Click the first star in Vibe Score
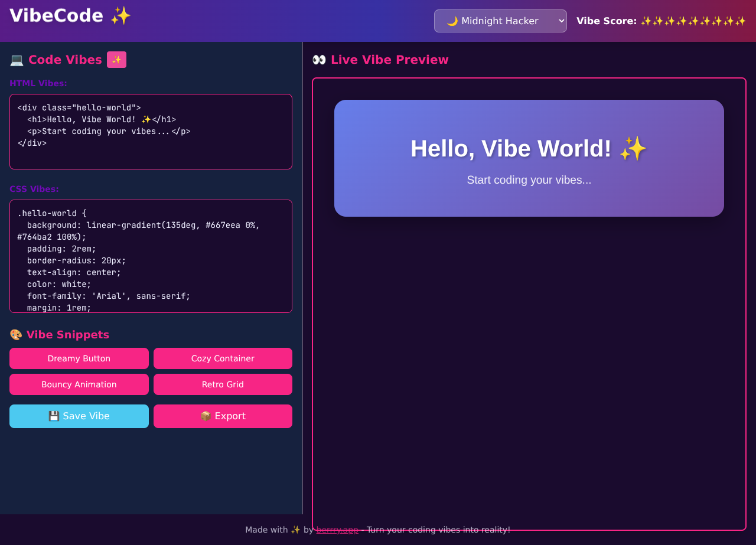The width and height of the screenshot is (756, 545). 647,21
